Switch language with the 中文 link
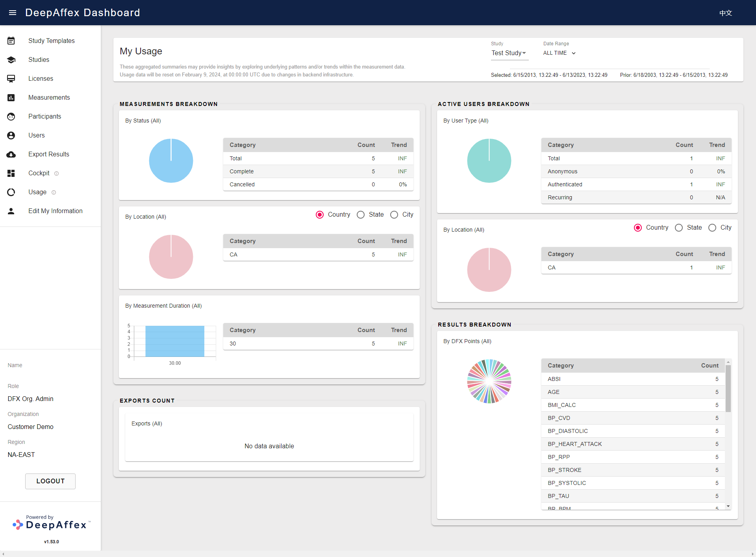Viewport: 756px width, 557px height. coord(725,13)
